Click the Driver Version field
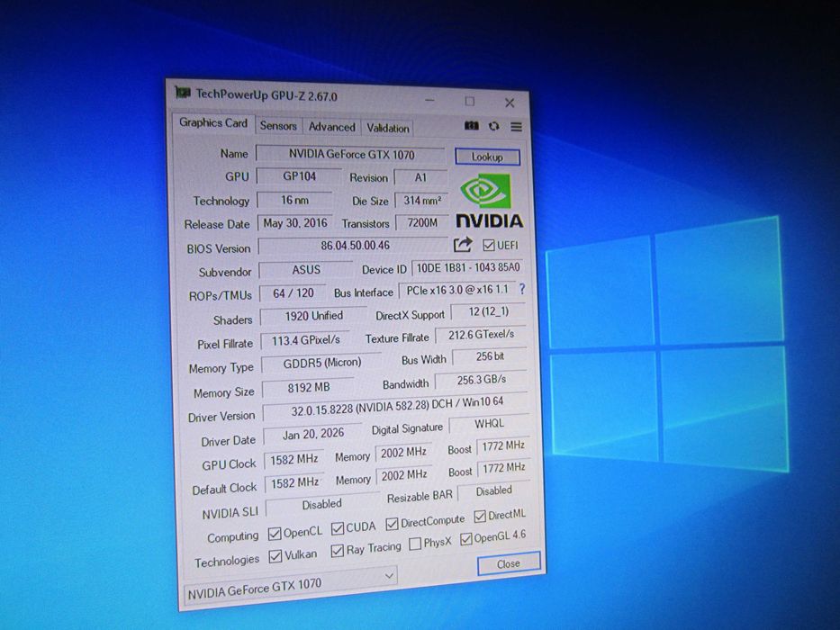The width and height of the screenshot is (840, 630). [395, 407]
